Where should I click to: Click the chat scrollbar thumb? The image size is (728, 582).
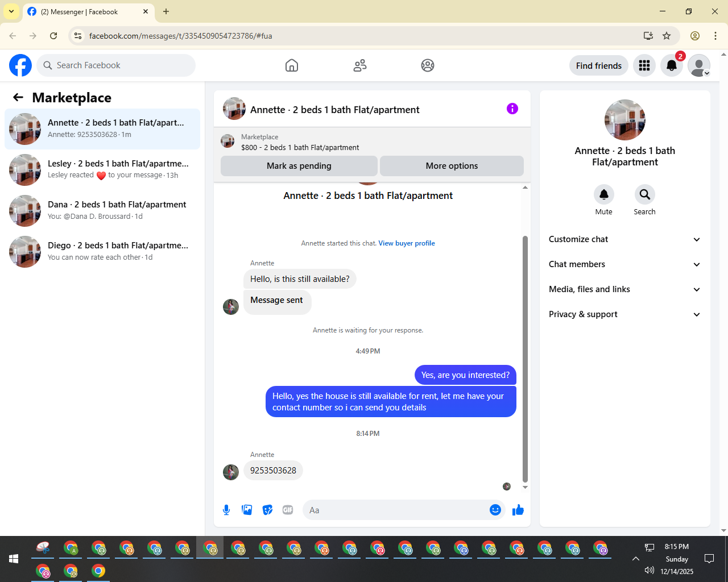[x=525, y=358]
